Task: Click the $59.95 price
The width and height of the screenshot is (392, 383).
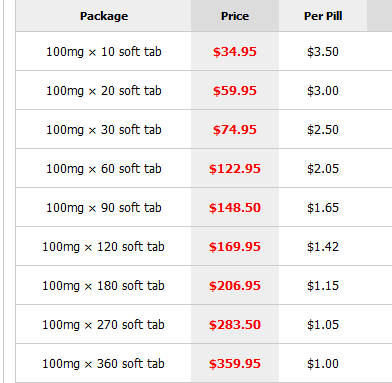Action: pyautogui.click(x=235, y=91)
